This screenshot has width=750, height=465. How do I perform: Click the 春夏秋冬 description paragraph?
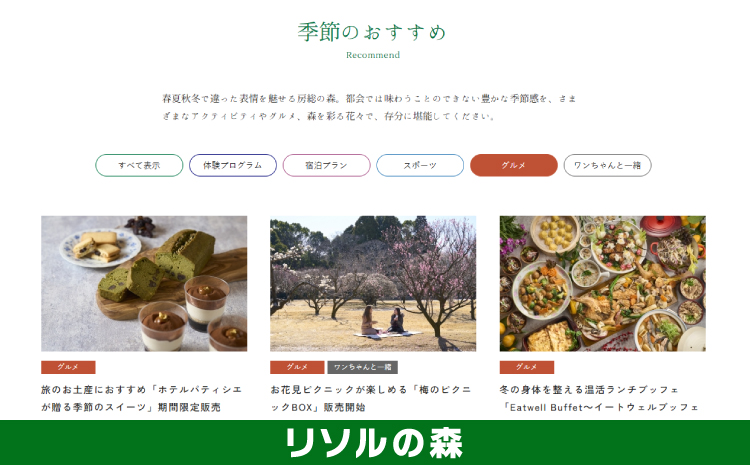[369, 107]
